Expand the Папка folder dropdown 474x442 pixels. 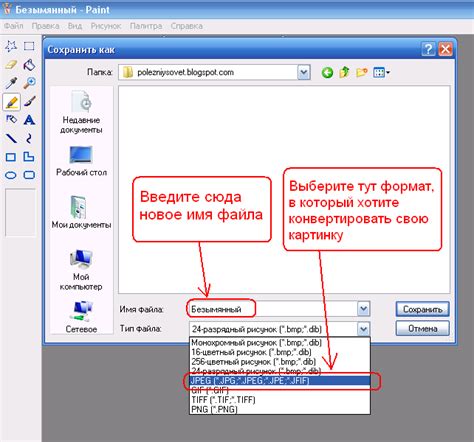(x=304, y=72)
